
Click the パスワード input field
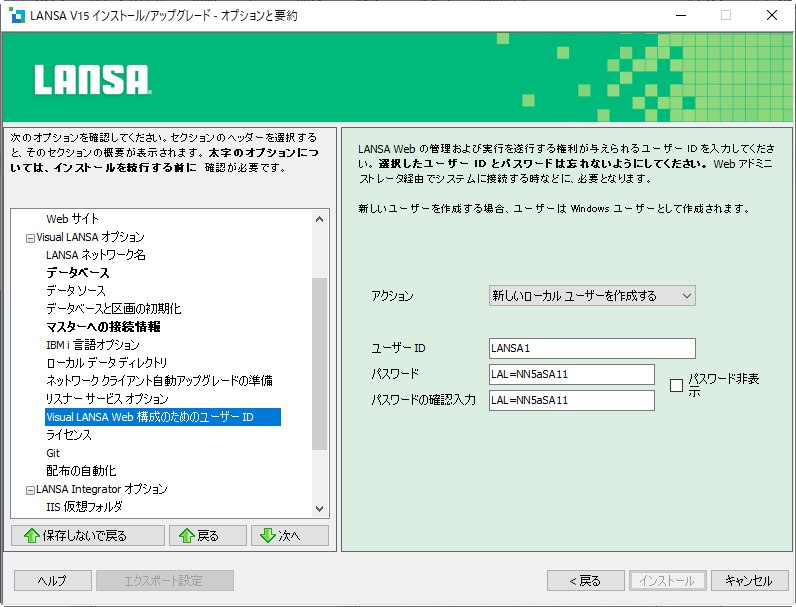(572, 375)
